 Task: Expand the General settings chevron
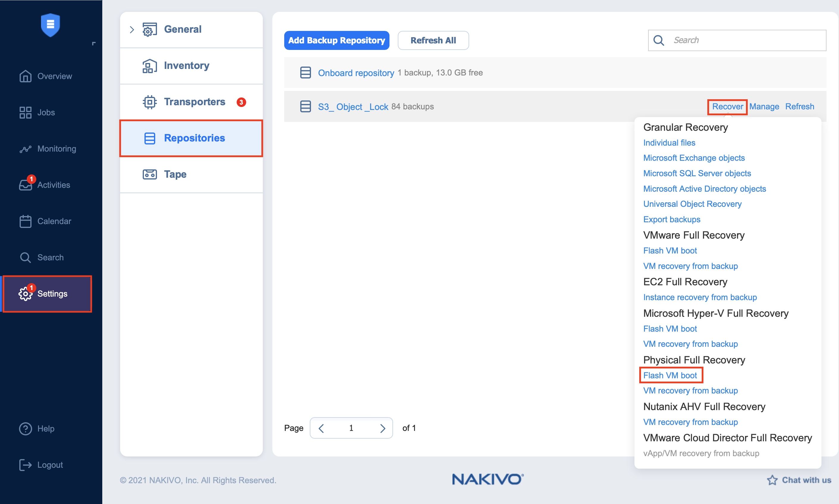(x=132, y=29)
